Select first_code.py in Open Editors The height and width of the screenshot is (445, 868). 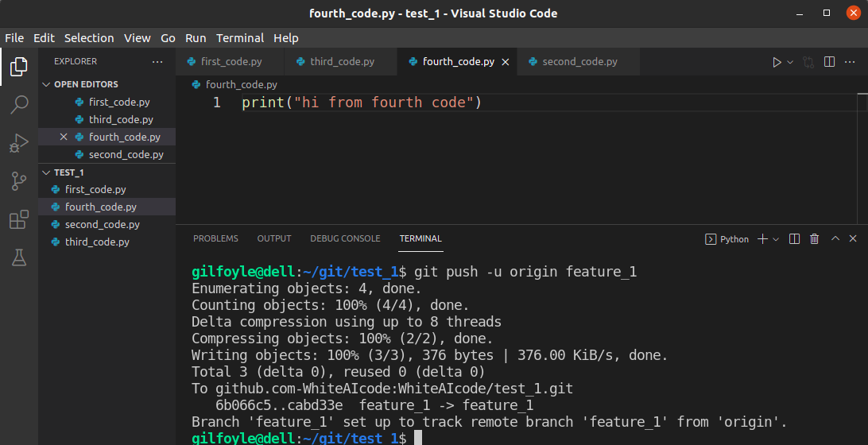point(107,102)
